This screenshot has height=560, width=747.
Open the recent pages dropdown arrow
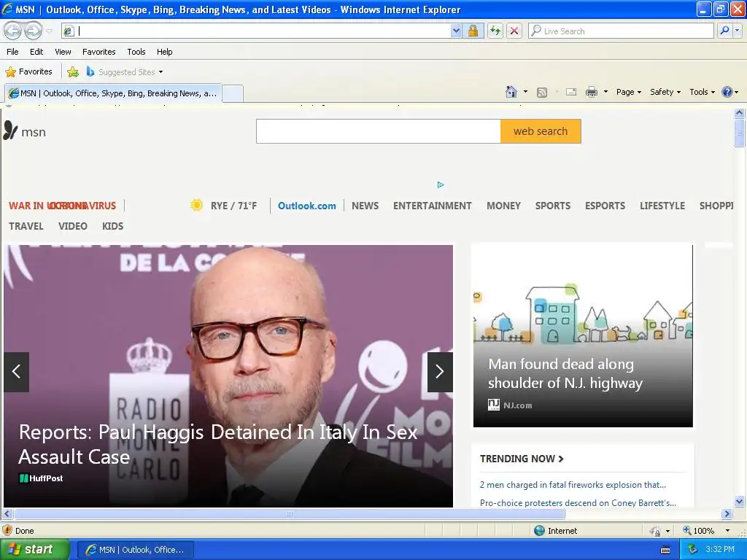click(x=49, y=31)
